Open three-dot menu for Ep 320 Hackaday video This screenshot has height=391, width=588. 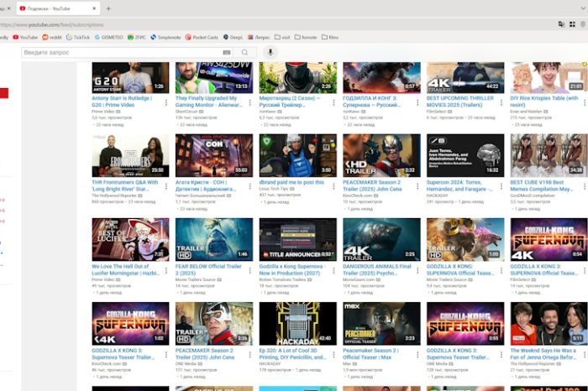pos(333,354)
